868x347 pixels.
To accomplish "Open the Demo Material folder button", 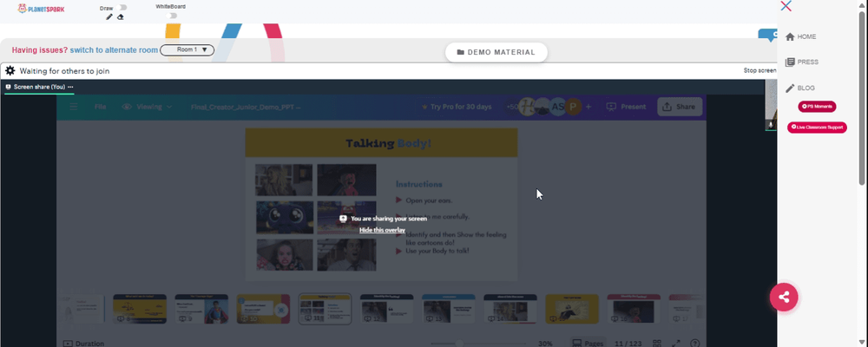I will pos(496,53).
